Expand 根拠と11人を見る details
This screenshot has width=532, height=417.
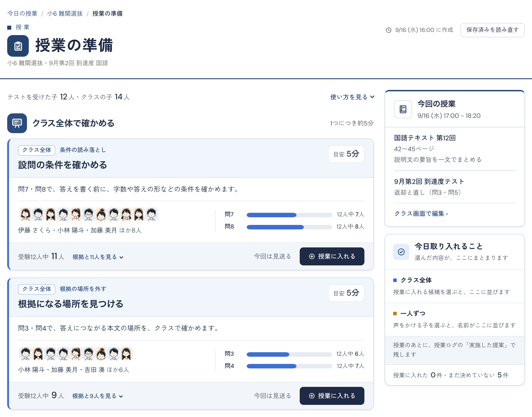tap(98, 257)
